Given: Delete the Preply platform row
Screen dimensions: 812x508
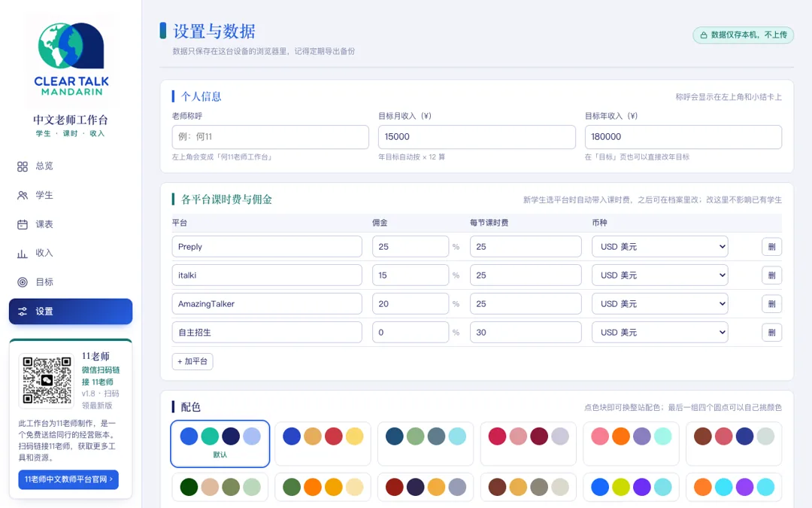Looking at the screenshot, I should point(771,247).
